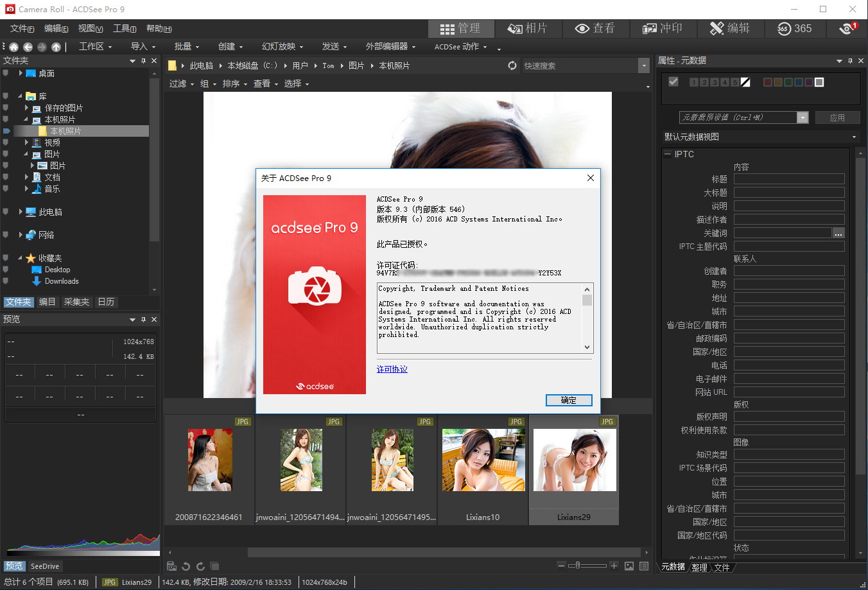Set rating 3 in properties panel
This screenshot has width=868, height=590.
(715, 82)
